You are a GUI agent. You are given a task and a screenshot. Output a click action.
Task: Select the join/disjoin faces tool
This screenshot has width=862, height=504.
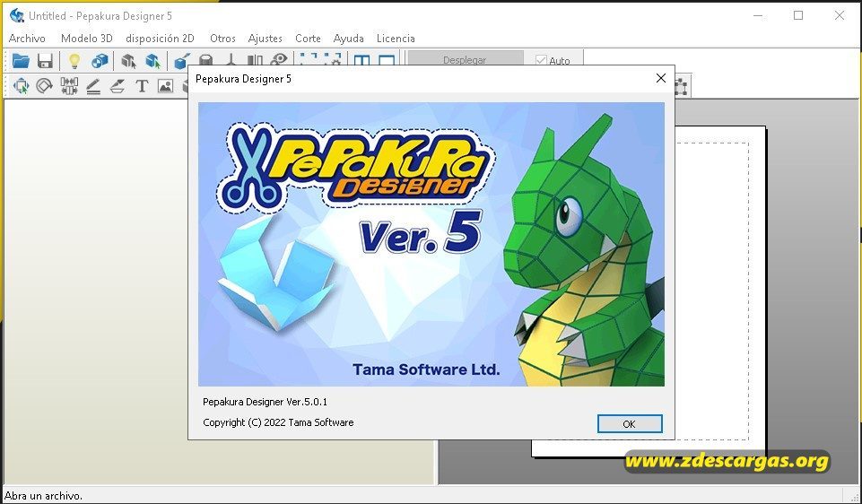click(x=69, y=86)
